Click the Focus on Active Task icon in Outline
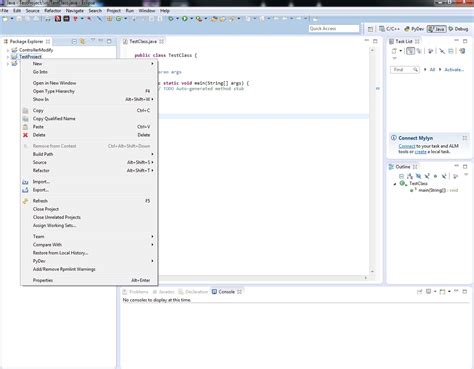The width and height of the screenshot is (474, 369). [x=456, y=176]
